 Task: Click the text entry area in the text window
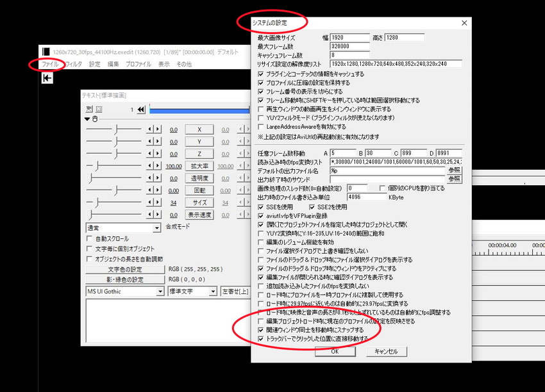168,320
